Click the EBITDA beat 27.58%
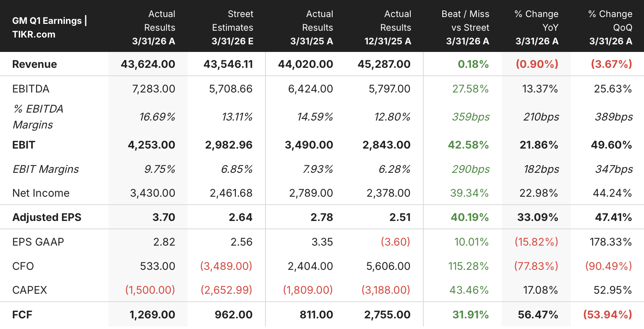The height and width of the screenshot is (329, 644). click(470, 89)
